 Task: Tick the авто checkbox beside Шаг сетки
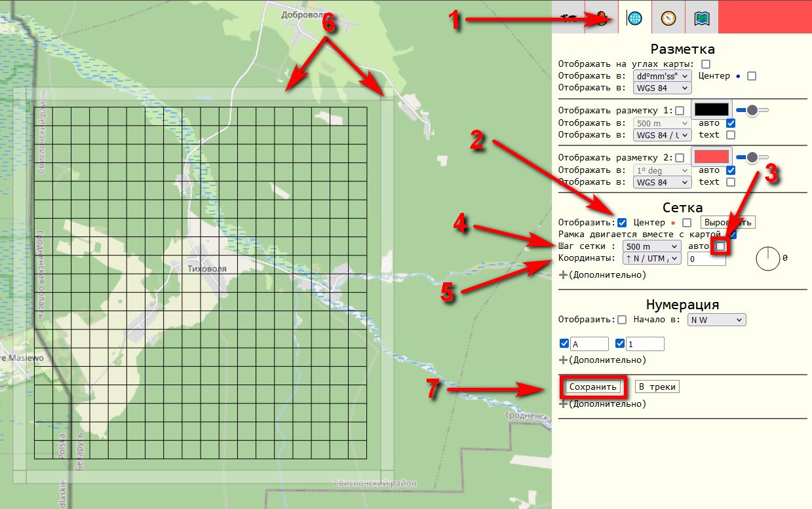(721, 246)
